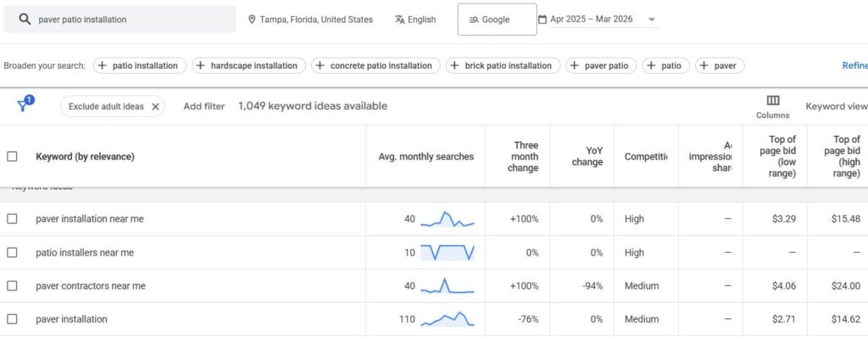Click the Columns icon

[x=773, y=100]
